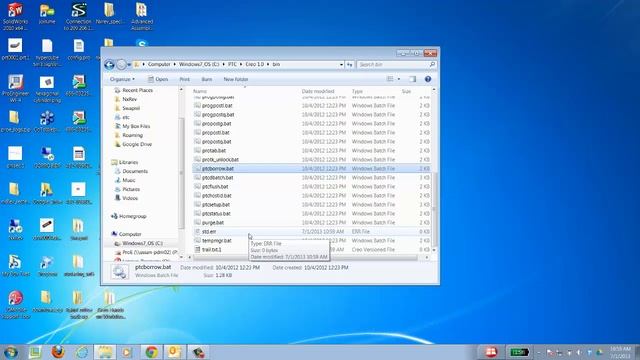Viewport: 640px width, 360px height.
Task: Click the Explorer forward arrow button
Action: coord(121,64)
